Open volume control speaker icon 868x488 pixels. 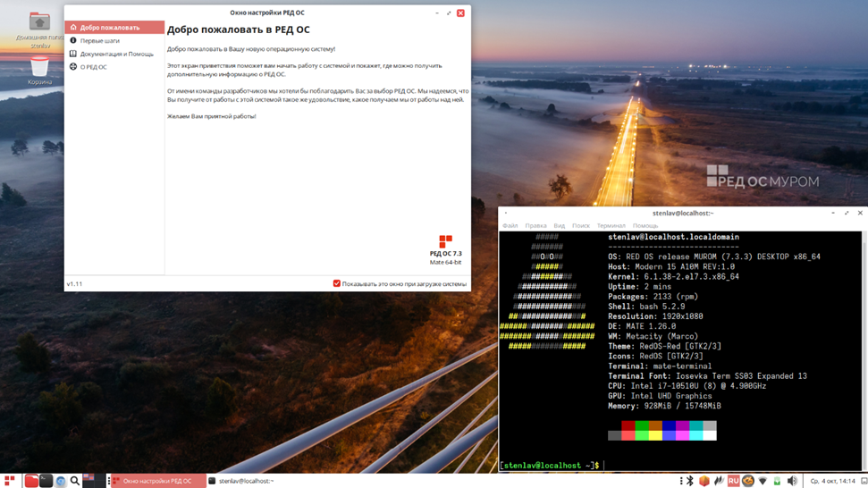click(792, 481)
